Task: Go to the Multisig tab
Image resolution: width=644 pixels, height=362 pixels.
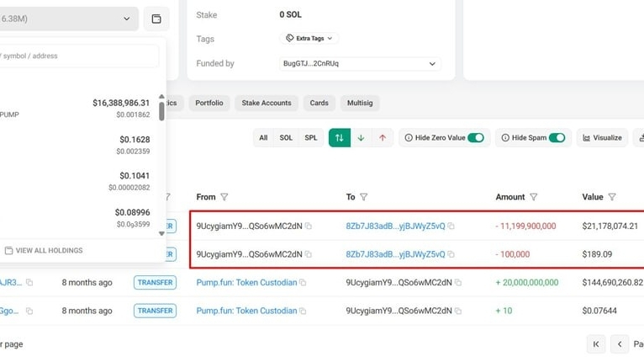Action: pyautogui.click(x=360, y=103)
